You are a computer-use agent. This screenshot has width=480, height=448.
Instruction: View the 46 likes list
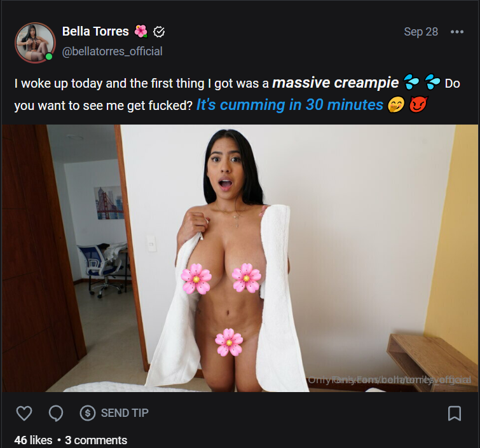pyautogui.click(x=33, y=440)
